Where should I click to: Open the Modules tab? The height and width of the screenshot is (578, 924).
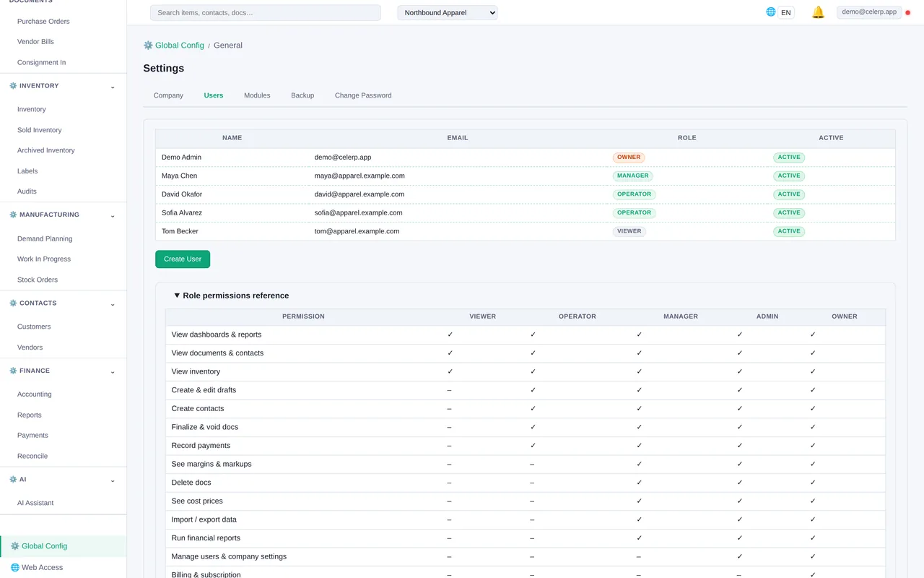257,95
